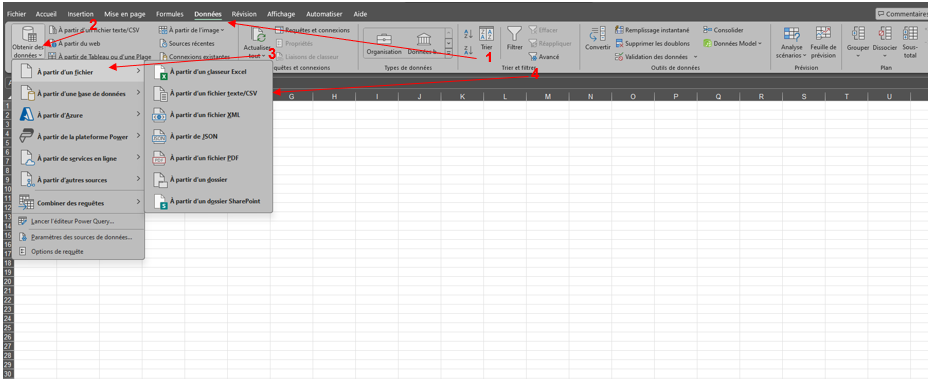
Task: Toggle the Filtrer funnel button
Action: point(514,38)
